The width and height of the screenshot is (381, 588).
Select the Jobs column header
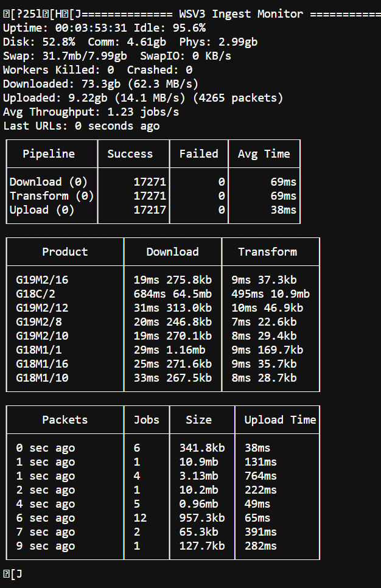tap(147, 420)
